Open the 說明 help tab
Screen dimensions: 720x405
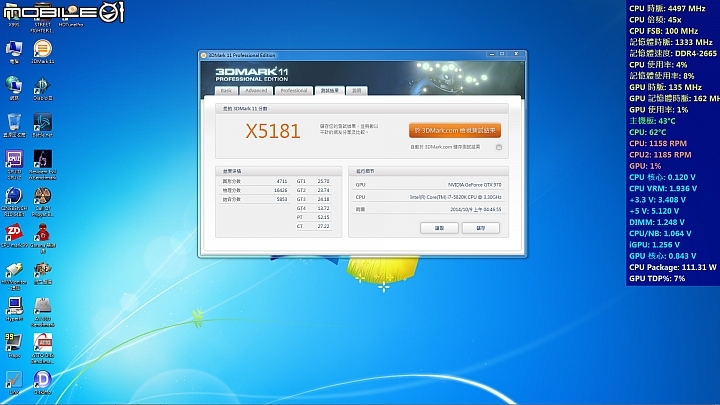[357, 90]
